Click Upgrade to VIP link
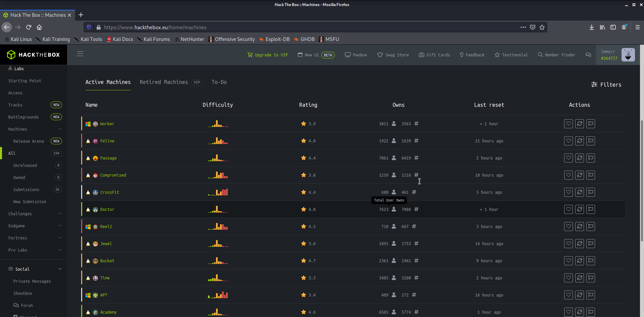 (x=267, y=55)
